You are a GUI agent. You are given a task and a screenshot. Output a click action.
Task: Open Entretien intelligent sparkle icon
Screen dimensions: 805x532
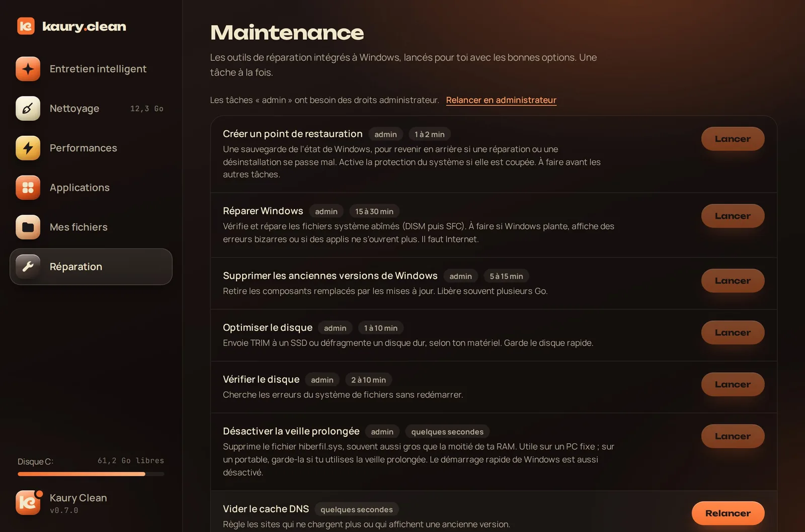click(28, 69)
